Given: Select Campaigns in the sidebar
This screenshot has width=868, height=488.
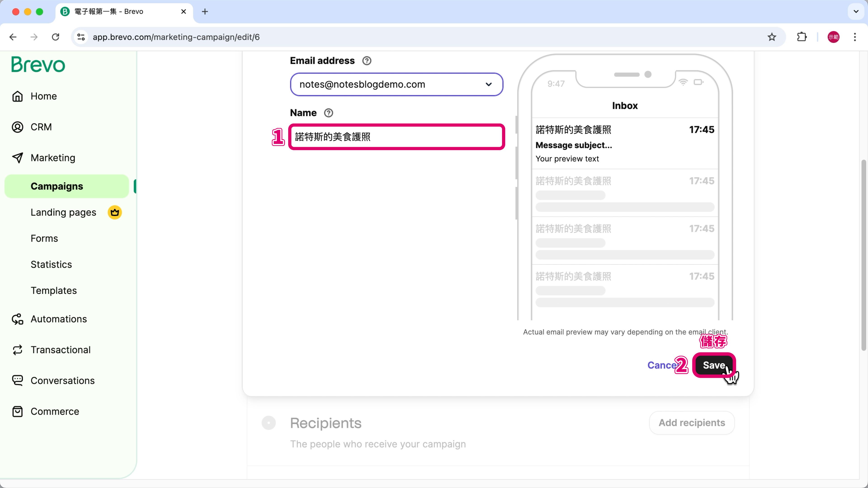Looking at the screenshot, I should (x=57, y=186).
